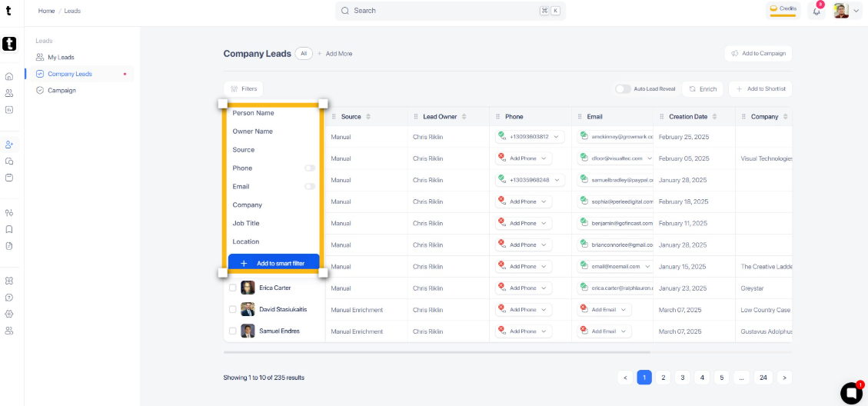Sort by the Lead Owner column arrows
The width and height of the screenshot is (868, 406).
[464, 117]
